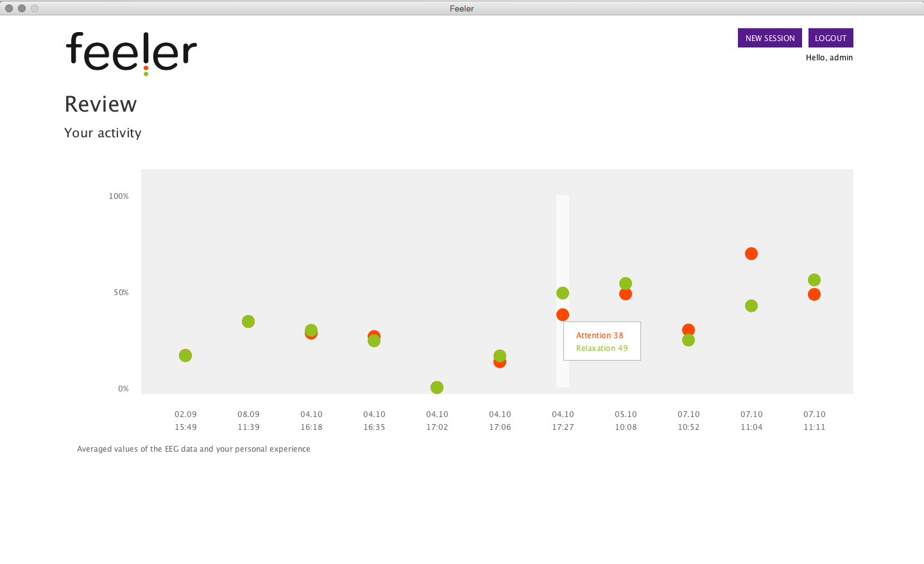Click the NEW SESSION button
Screen dimensions: 924x564
769,38
